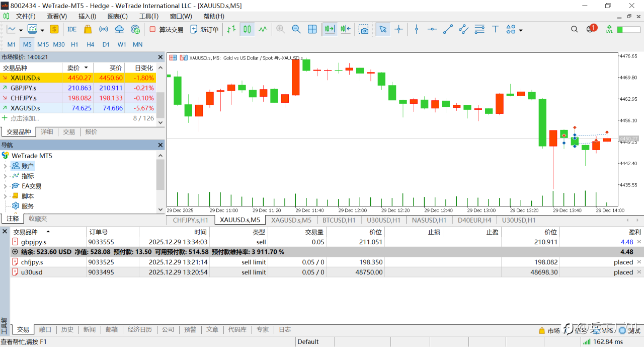This screenshot has height=347, width=644.
Task: Click the connection speed 162.84 ms indicator
Action: click(602, 341)
